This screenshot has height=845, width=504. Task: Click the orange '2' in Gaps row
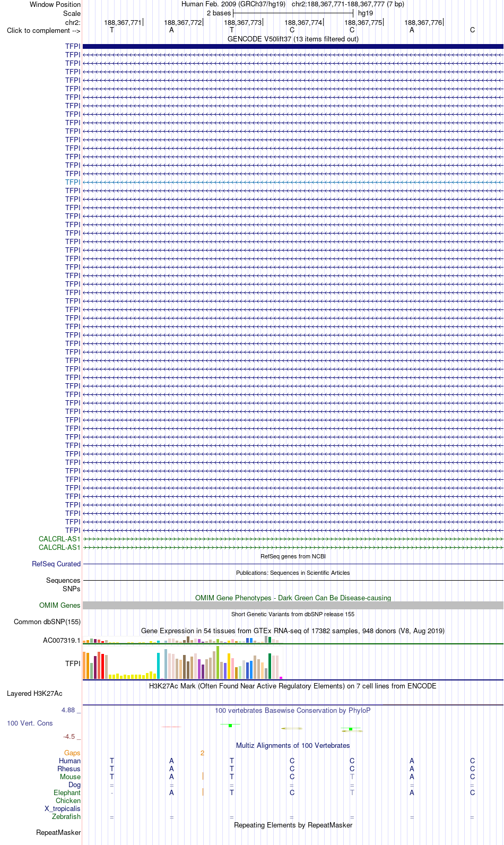(x=202, y=753)
